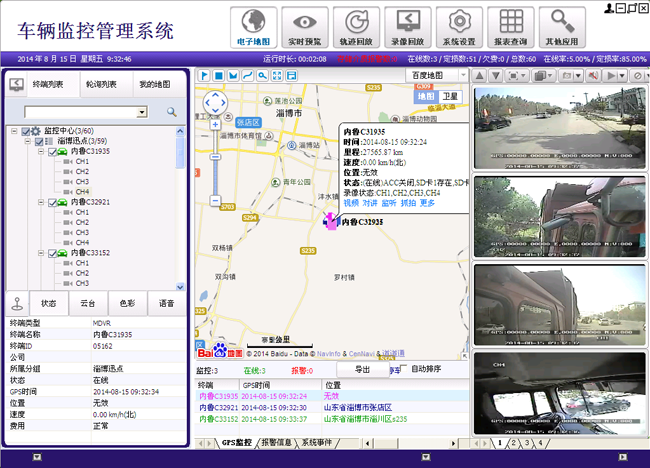
Task: Collapse the 监控中心 tree node
Action: click(x=14, y=131)
